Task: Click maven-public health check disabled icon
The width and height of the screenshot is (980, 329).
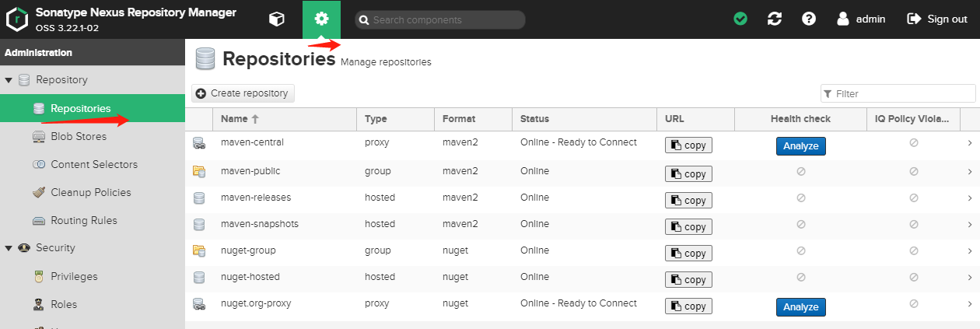Action: 800,171
